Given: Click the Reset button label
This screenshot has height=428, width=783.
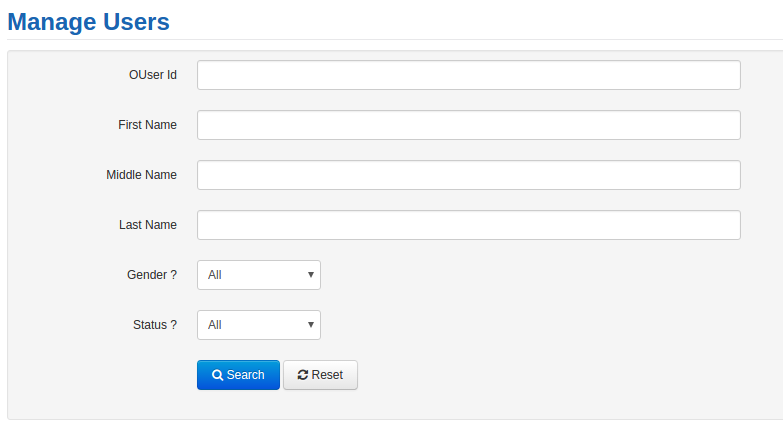Looking at the screenshot, I should click(x=327, y=375).
